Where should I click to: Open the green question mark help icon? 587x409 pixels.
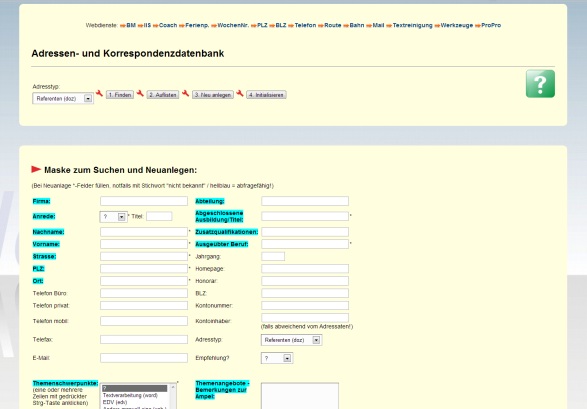point(540,83)
